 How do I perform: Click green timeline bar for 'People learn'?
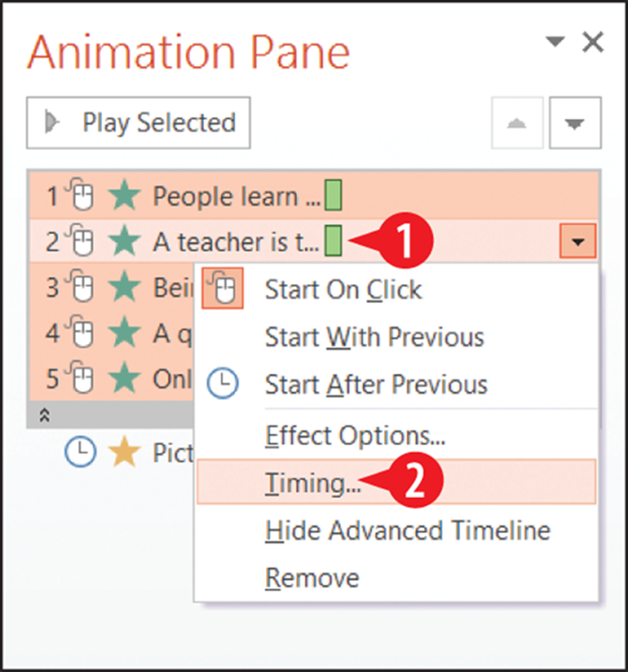pos(333,196)
